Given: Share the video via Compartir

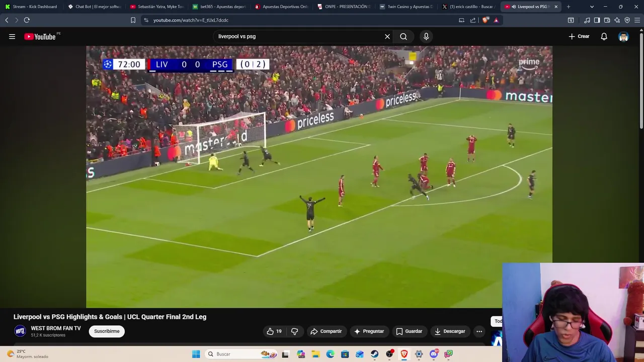Looking at the screenshot, I should [x=326, y=331].
